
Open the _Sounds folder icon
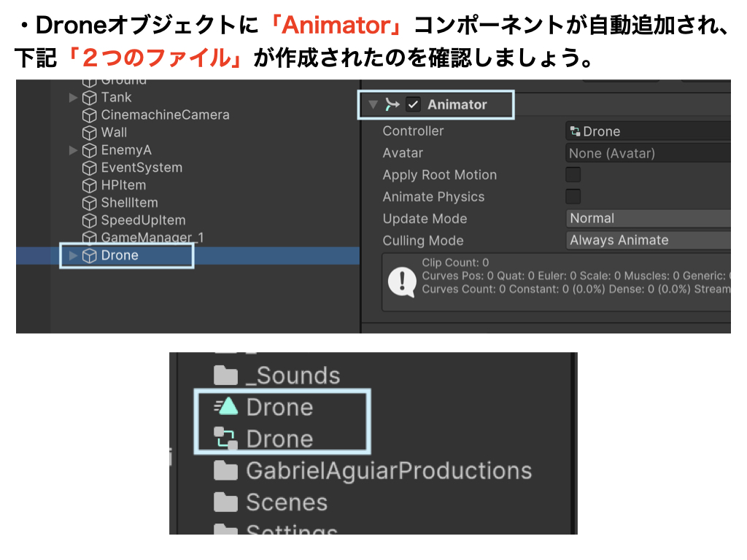(226, 376)
